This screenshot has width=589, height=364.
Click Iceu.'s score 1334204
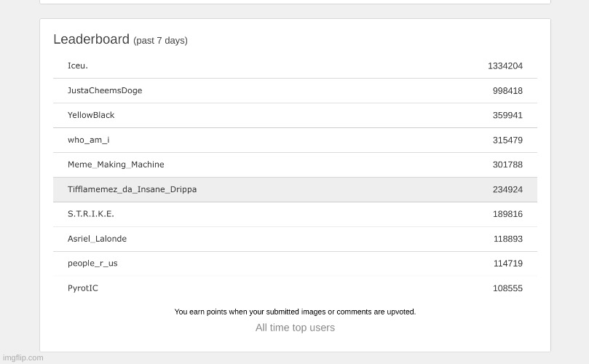[505, 66]
